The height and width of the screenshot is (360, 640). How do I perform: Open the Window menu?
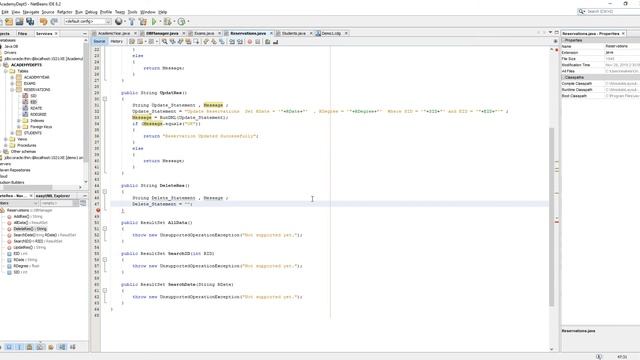point(147,12)
